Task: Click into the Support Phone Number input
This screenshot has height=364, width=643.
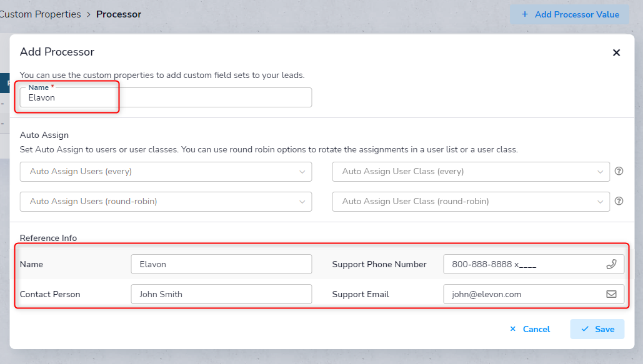Action: (x=534, y=264)
